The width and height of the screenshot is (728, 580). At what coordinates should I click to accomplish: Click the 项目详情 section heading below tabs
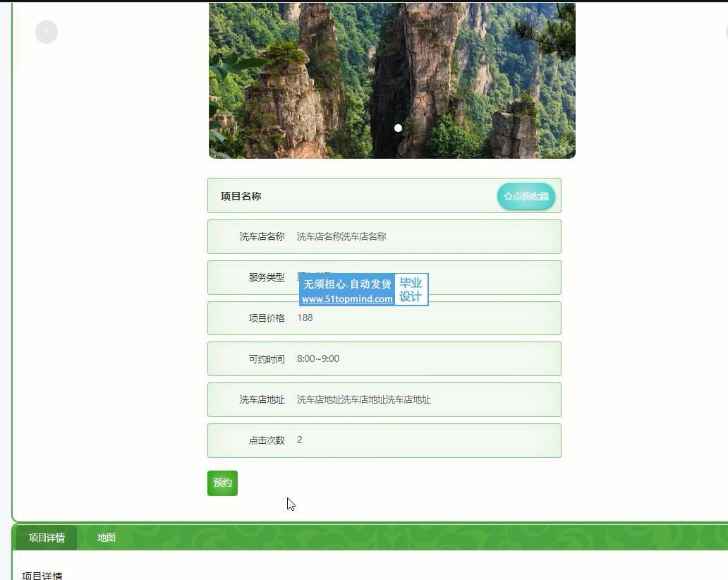[42, 576]
